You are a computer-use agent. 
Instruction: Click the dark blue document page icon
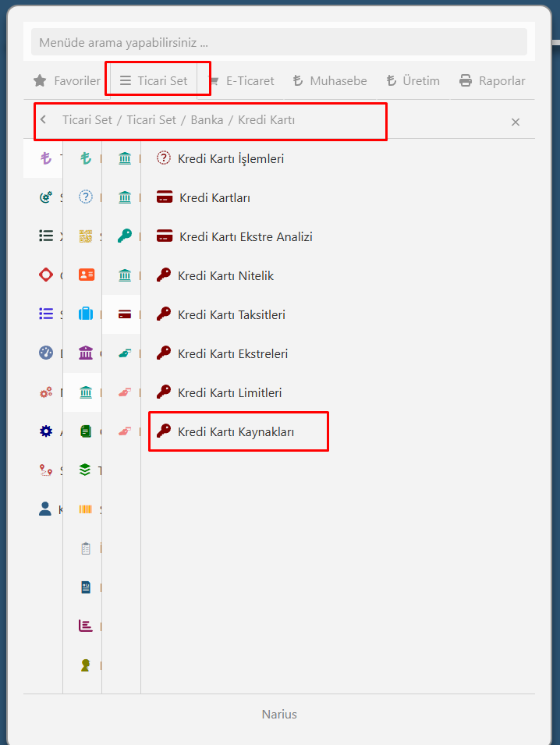point(86,587)
